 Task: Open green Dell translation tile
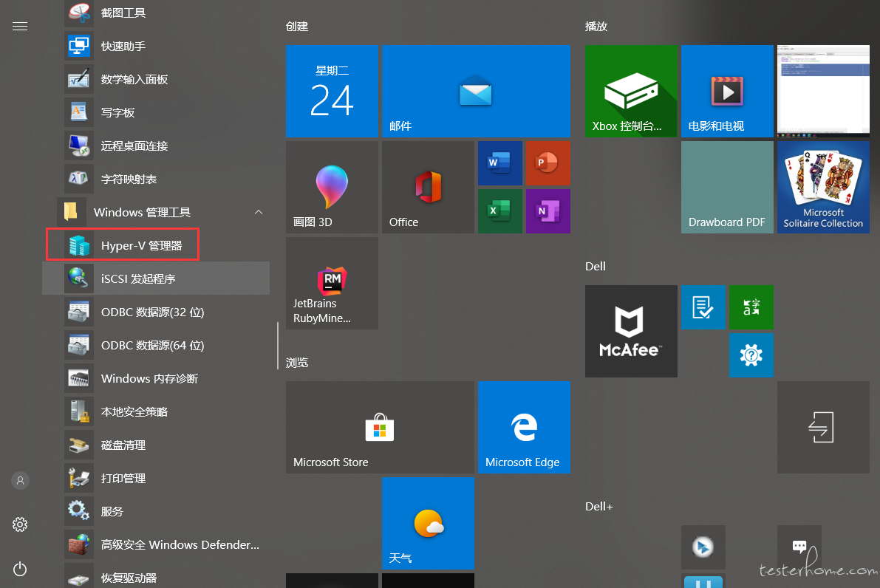(x=751, y=307)
